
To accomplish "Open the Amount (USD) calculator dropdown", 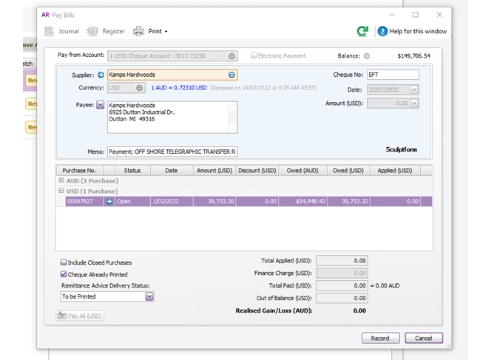I will 414,103.
